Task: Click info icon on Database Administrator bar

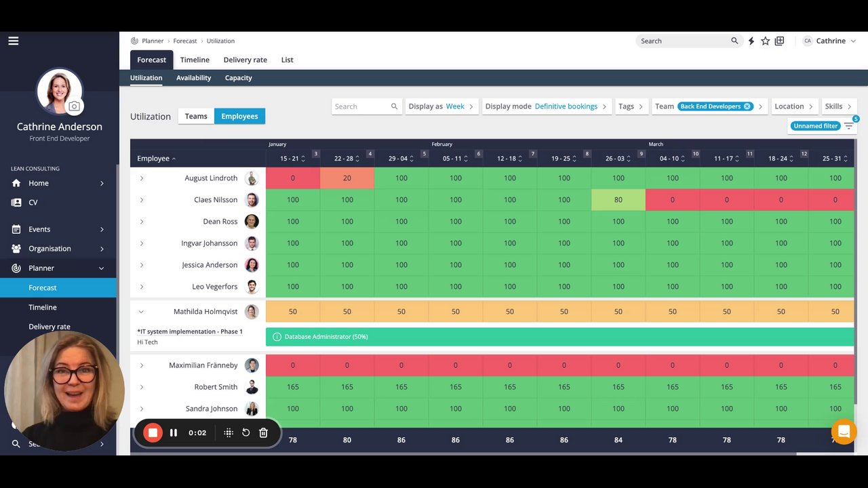Action: pyautogui.click(x=277, y=337)
